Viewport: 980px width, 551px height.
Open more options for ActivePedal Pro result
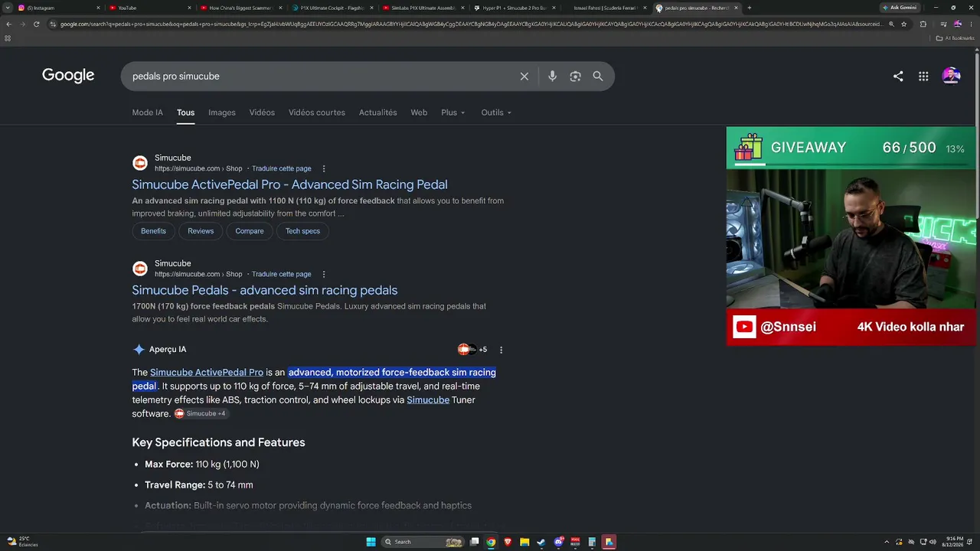click(324, 168)
